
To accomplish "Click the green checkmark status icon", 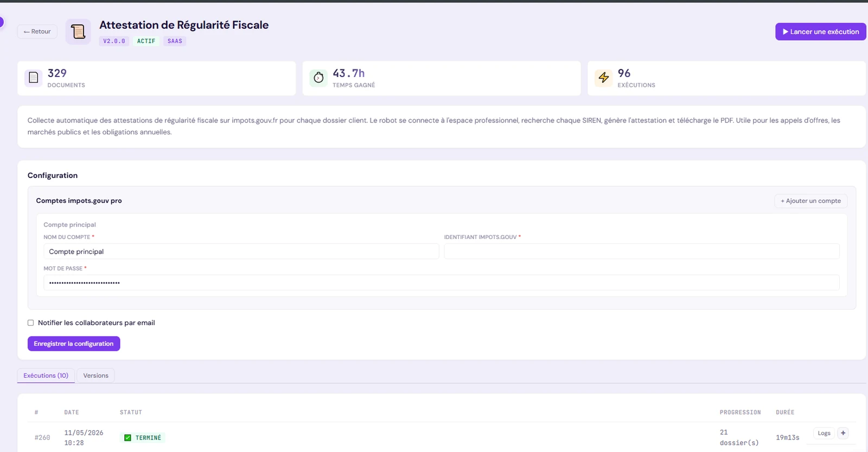I will (x=127, y=438).
